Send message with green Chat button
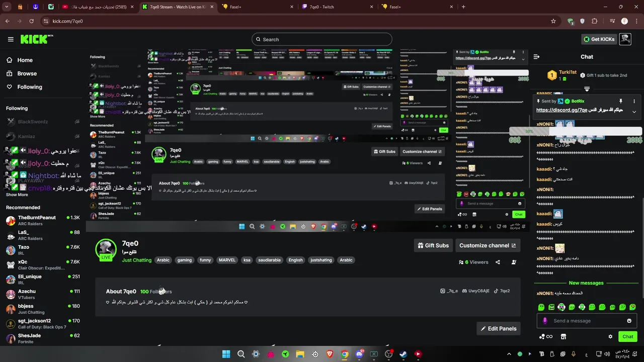Screen dimensions: 644x362 (628, 336)
